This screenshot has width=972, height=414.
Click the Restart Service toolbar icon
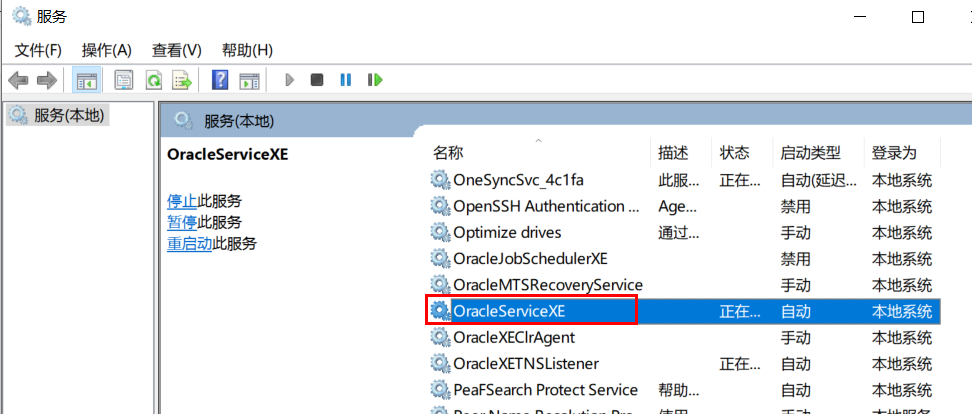[x=375, y=80]
